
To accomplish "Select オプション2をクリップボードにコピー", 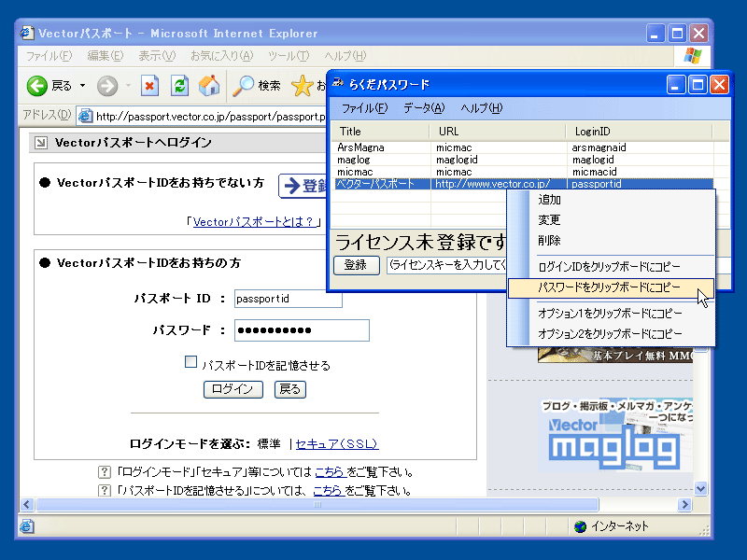I will click(x=613, y=334).
